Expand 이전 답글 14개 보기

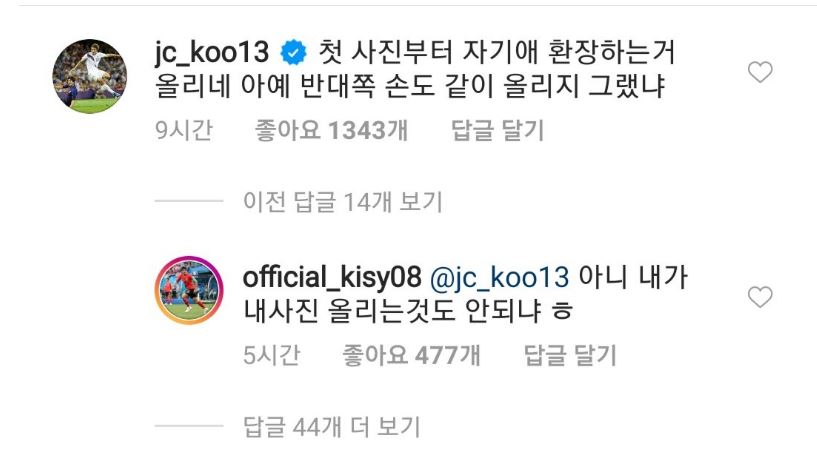point(343,202)
